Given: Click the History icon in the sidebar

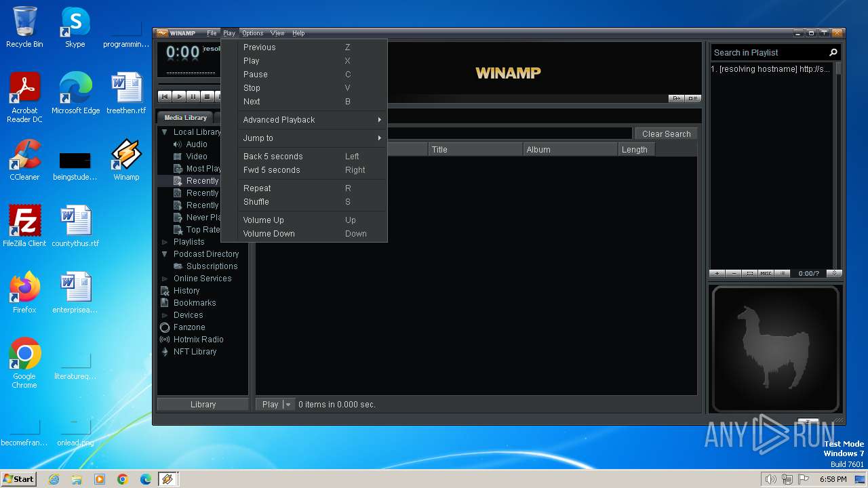Looking at the screenshot, I should tap(165, 291).
